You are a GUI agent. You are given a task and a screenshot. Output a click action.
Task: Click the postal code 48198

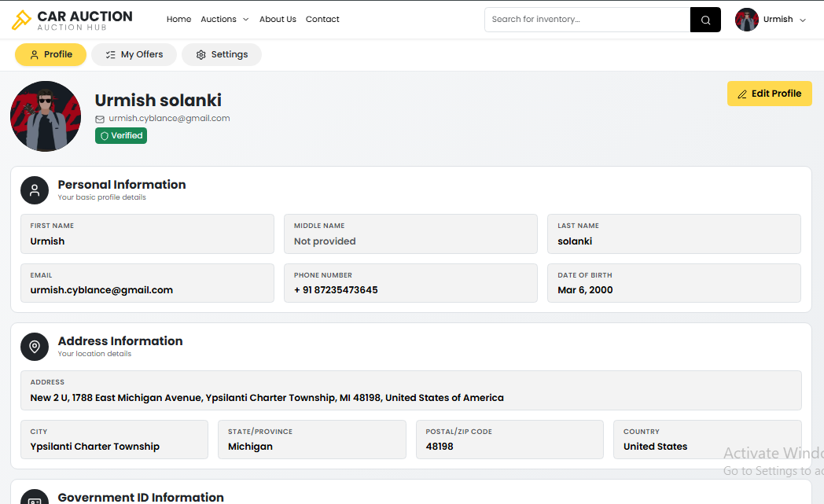tap(440, 446)
